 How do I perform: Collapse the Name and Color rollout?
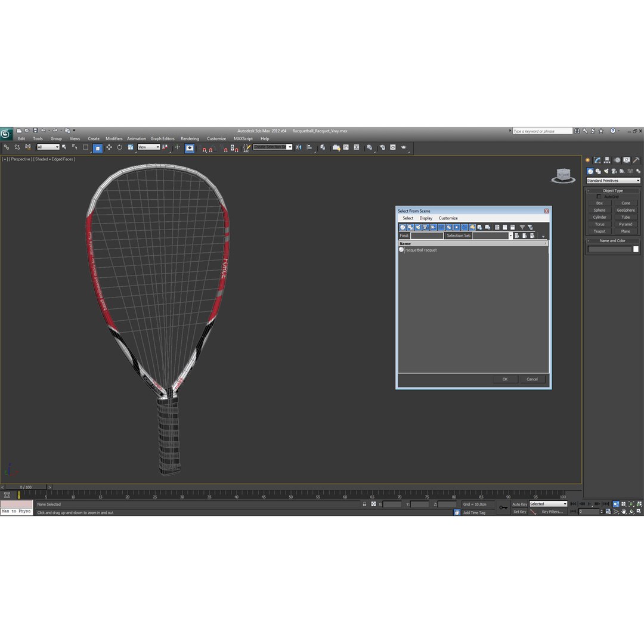(612, 241)
